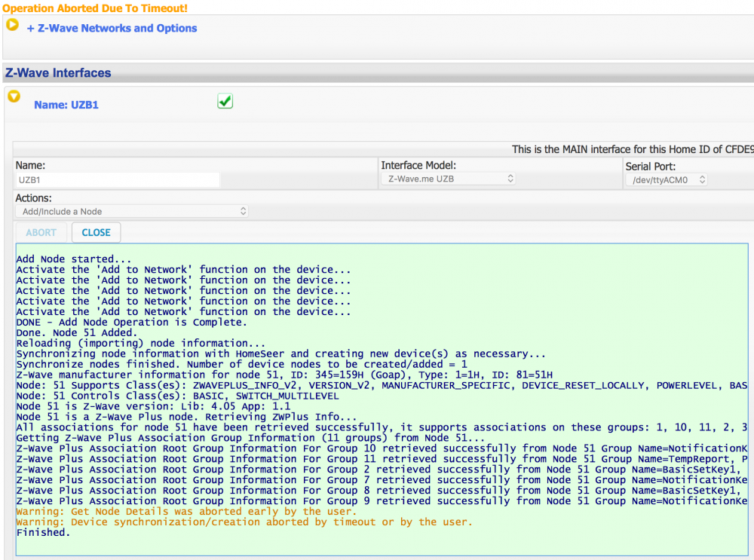Image resolution: width=754 pixels, height=560 pixels.
Task: Open the Interface Model dropdown
Action: pyautogui.click(x=450, y=179)
